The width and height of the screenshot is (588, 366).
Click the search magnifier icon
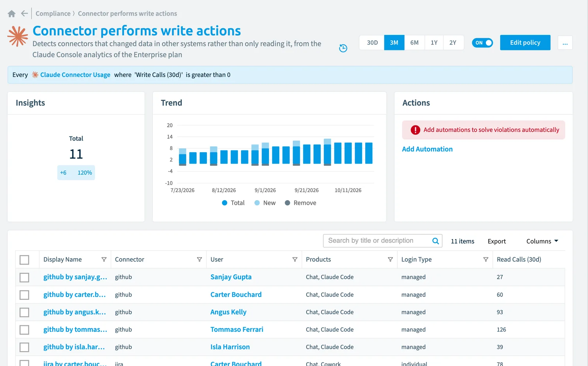click(x=435, y=241)
